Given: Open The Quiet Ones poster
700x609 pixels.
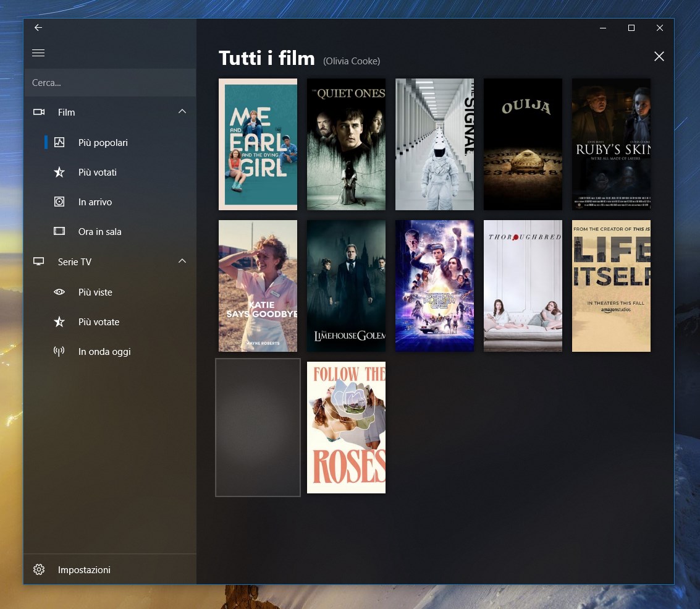Looking at the screenshot, I should (346, 144).
